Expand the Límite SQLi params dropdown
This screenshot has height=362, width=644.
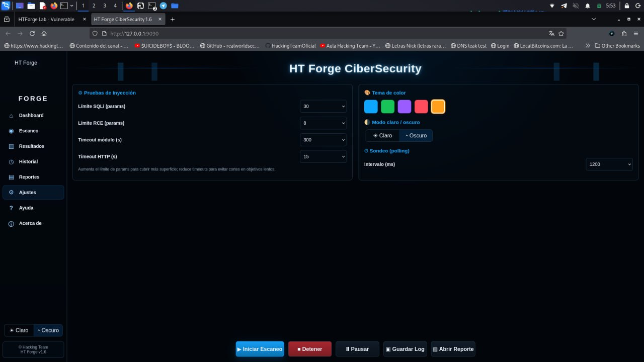pos(323,107)
